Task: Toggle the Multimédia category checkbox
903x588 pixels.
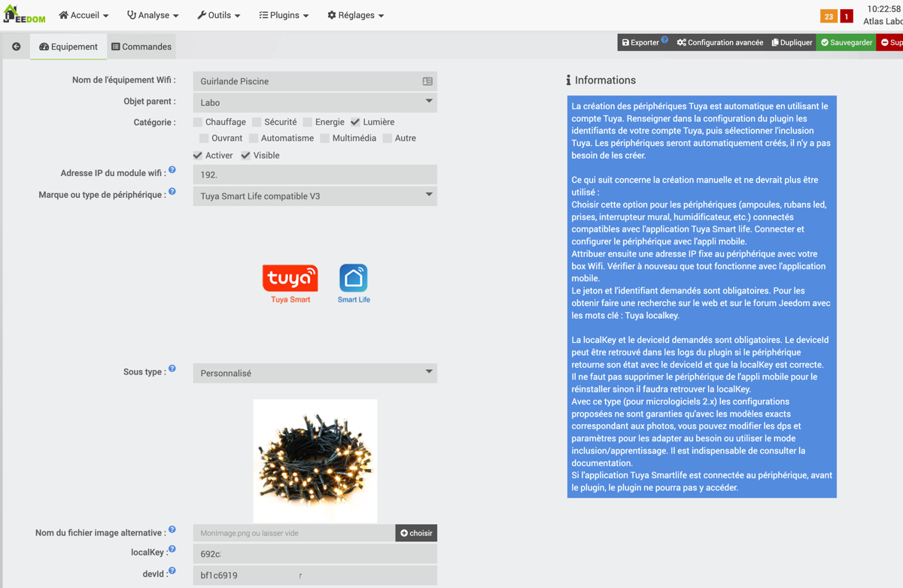Action: click(324, 138)
